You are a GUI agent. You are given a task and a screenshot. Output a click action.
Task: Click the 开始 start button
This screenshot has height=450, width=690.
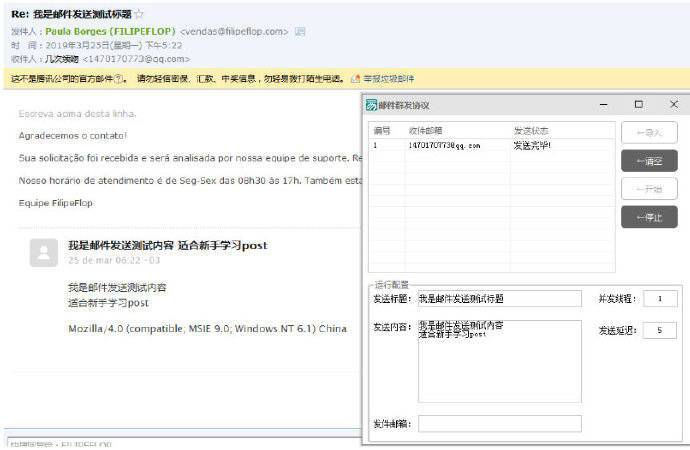649,189
